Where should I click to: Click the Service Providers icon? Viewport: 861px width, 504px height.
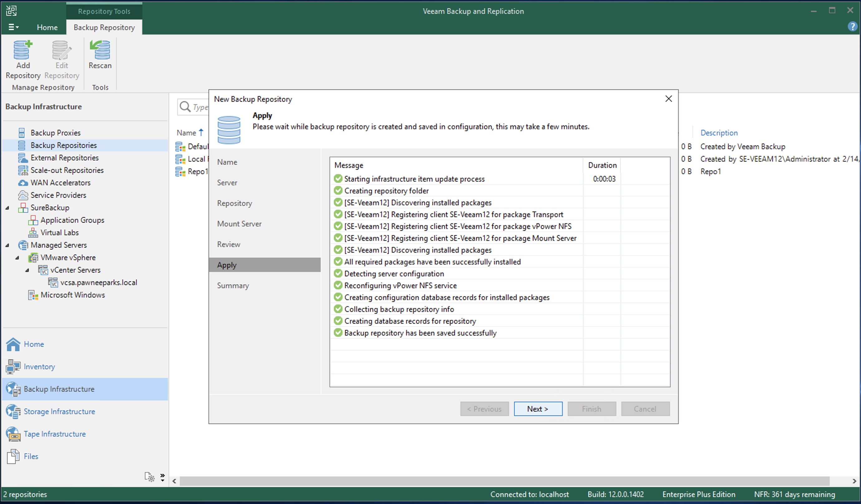[x=22, y=195]
